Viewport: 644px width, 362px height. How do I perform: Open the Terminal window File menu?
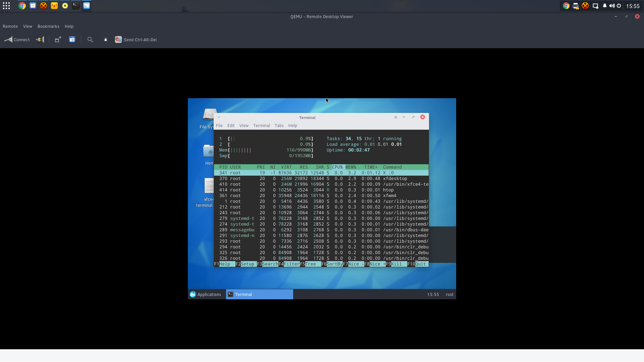pyautogui.click(x=219, y=126)
